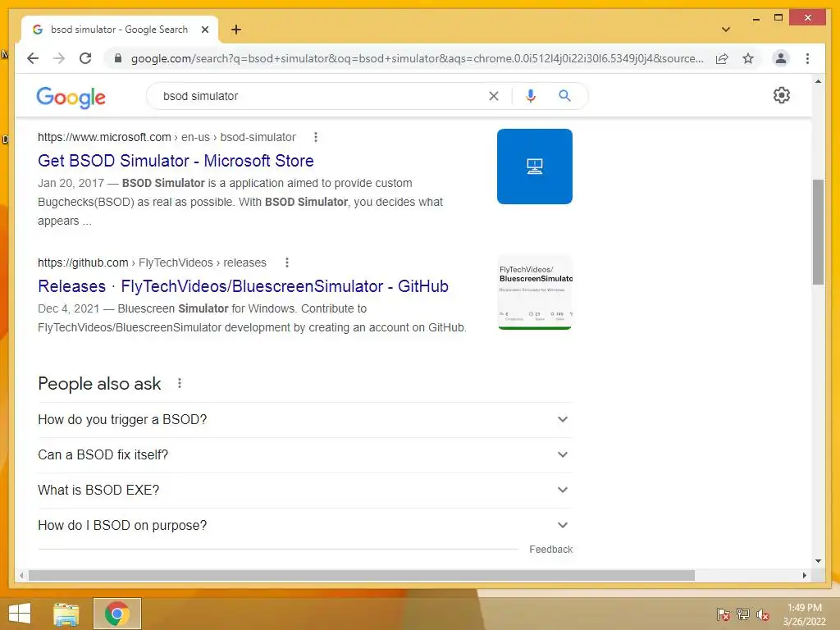Click the scroll right arrow
This screenshot has height=630, width=840.
coord(804,575)
